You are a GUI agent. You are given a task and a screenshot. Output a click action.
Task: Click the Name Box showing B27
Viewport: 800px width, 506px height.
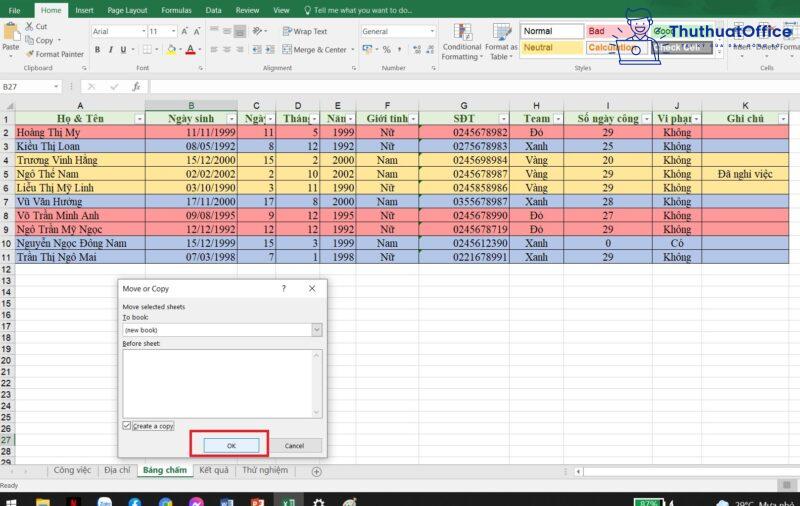pos(31,87)
